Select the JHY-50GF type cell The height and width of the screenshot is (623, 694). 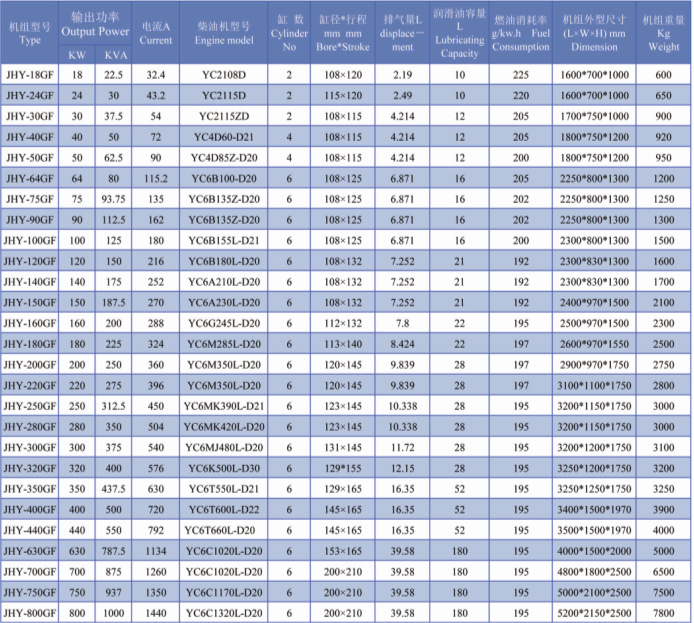coord(30,158)
